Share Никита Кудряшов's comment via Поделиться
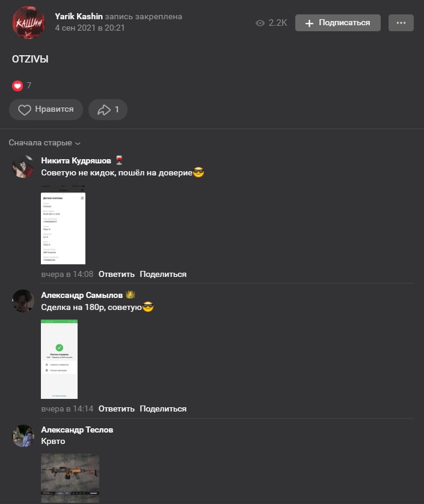 (163, 274)
